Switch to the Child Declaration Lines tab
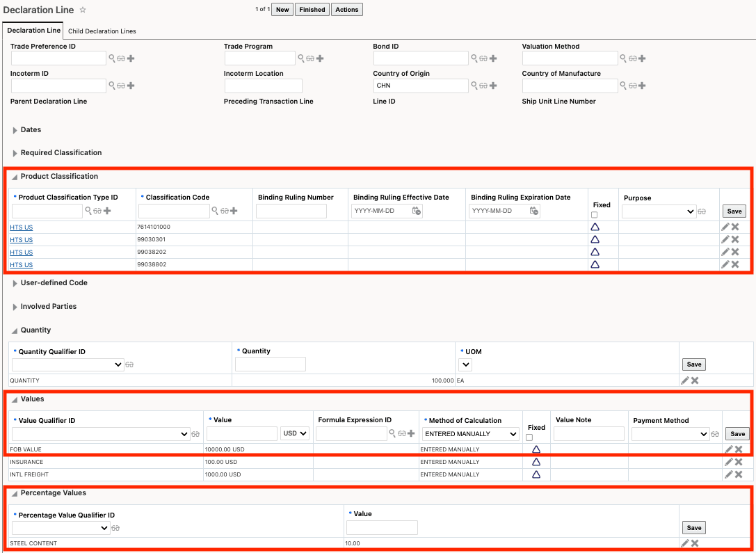 (x=102, y=31)
